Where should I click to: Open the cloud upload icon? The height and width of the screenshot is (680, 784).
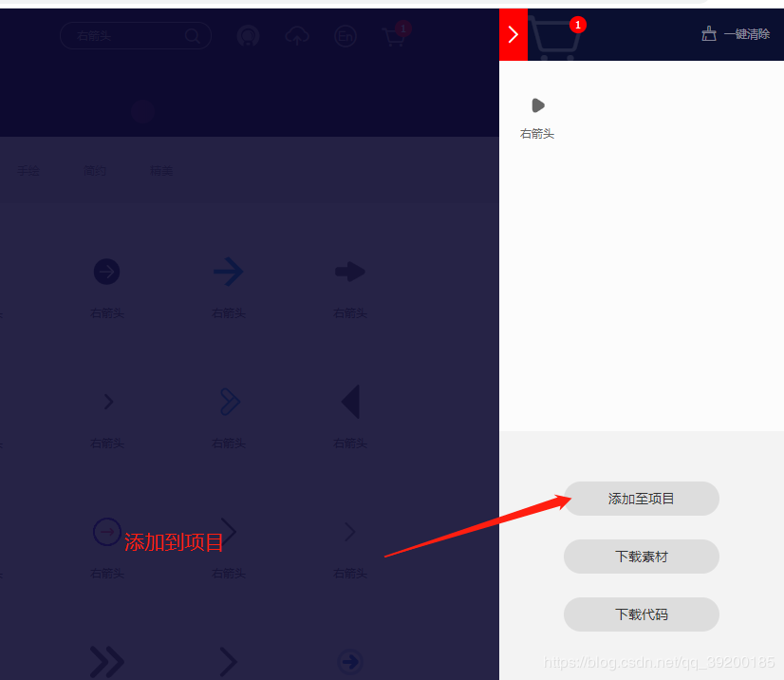tap(297, 36)
